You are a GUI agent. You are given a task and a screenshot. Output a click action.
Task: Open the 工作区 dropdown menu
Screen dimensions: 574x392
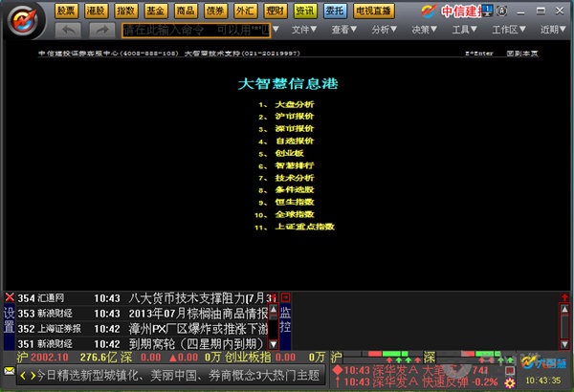[x=509, y=30]
